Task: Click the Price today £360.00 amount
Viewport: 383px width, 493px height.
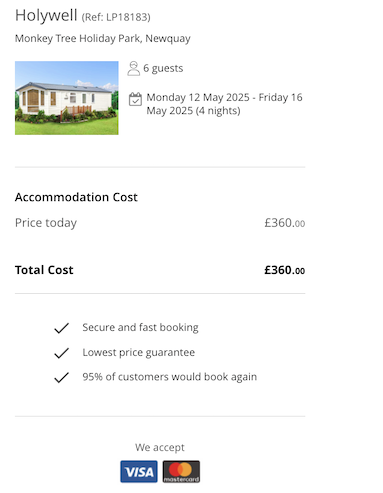Action: point(285,223)
